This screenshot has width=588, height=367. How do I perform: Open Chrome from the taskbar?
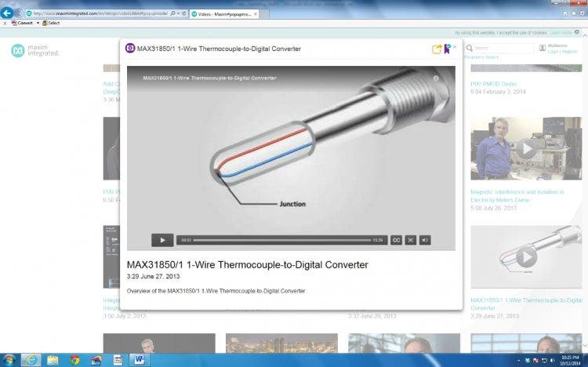coord(74,360)
